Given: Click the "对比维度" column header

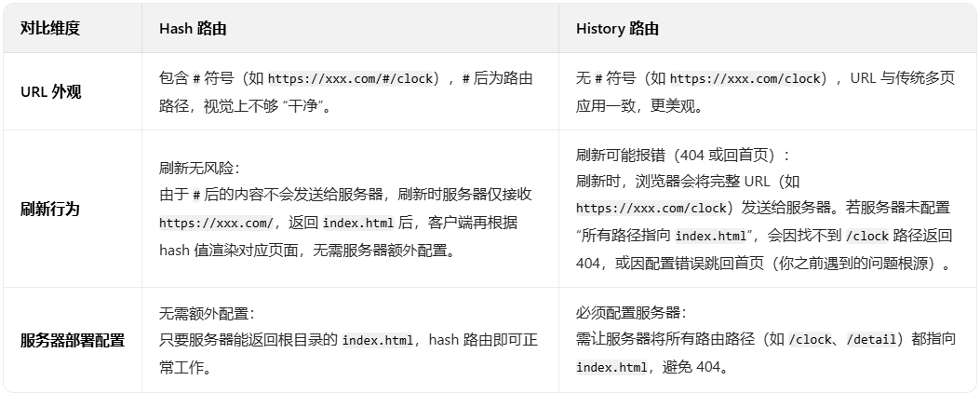Looking at the screenshot, I should click(x=50, y=28).
